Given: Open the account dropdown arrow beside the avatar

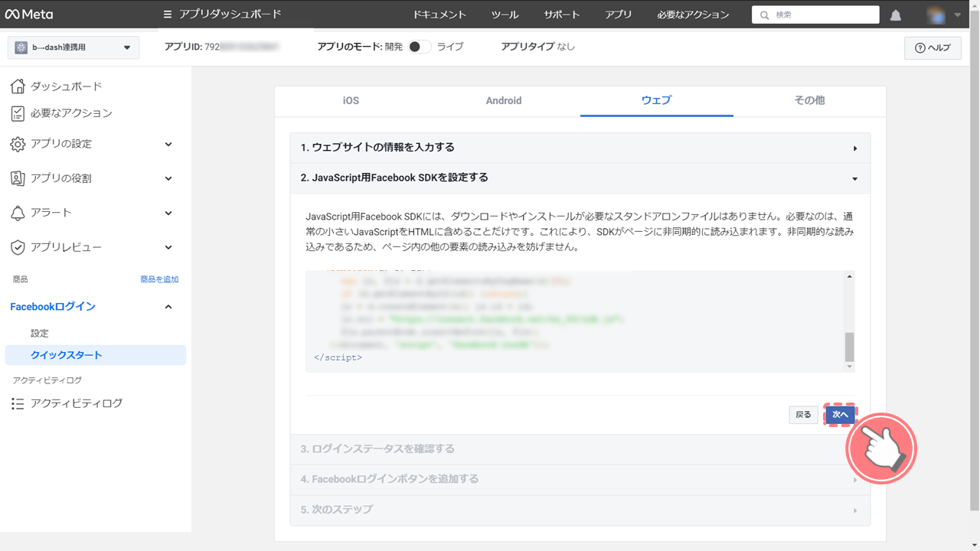Looking at the screenshot, I should [x=957, y=15].
